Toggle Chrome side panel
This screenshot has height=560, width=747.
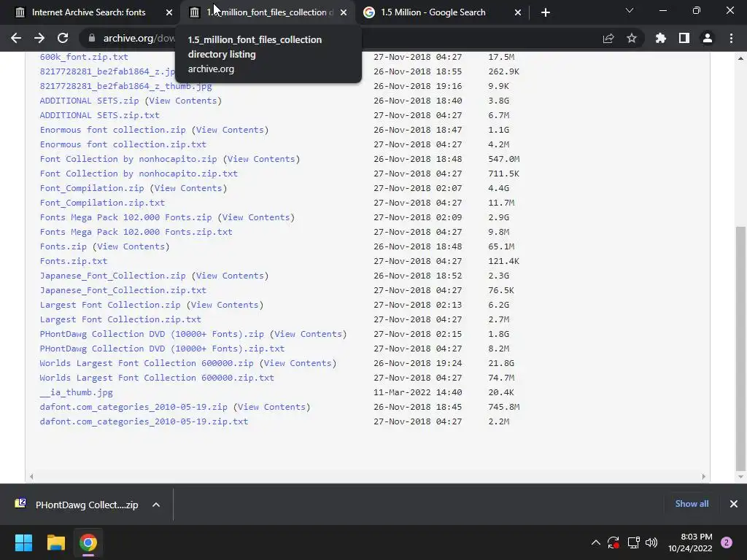[684, 38]
